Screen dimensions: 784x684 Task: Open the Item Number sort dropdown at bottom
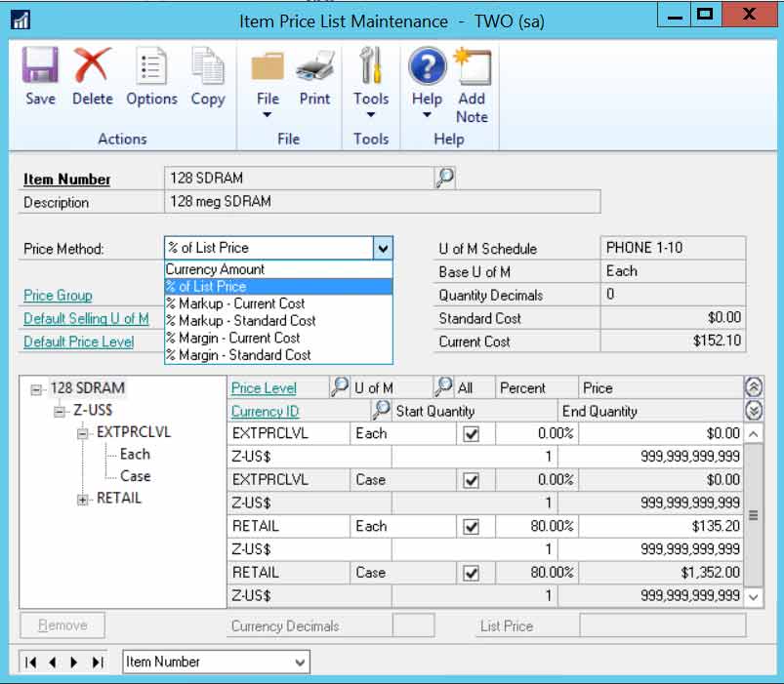(x=299, y=662)
